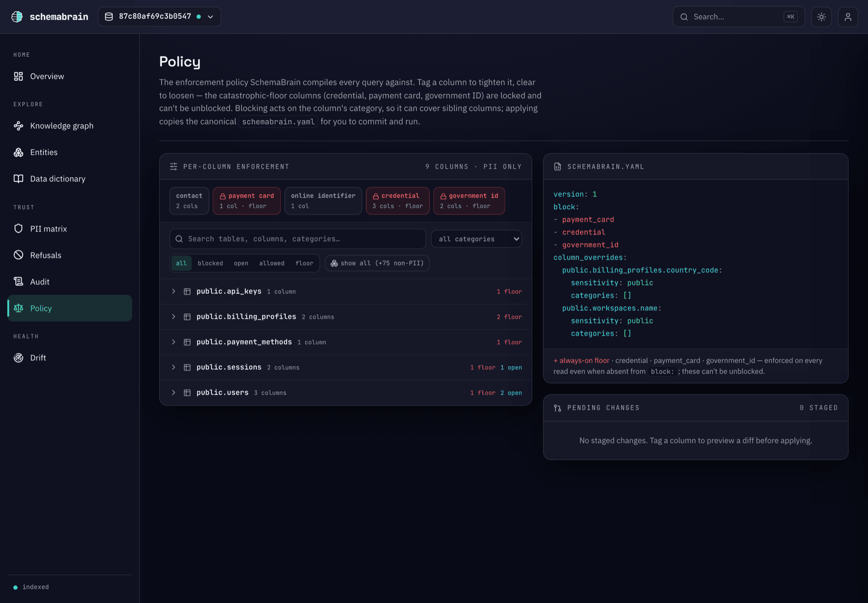Open the all categories dropdown
Viewport: 868px width, 603px height.
(x=476, y=239)
